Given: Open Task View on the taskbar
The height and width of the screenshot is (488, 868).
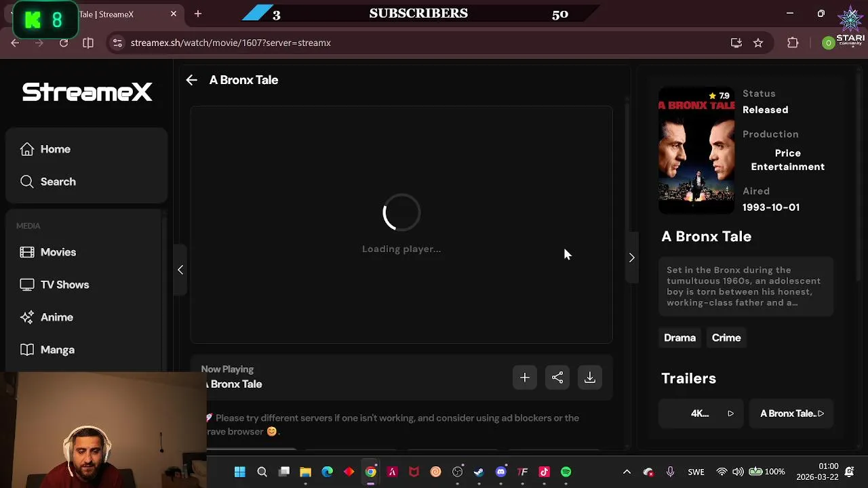Looking at the screenshot, I should [284, 472].
